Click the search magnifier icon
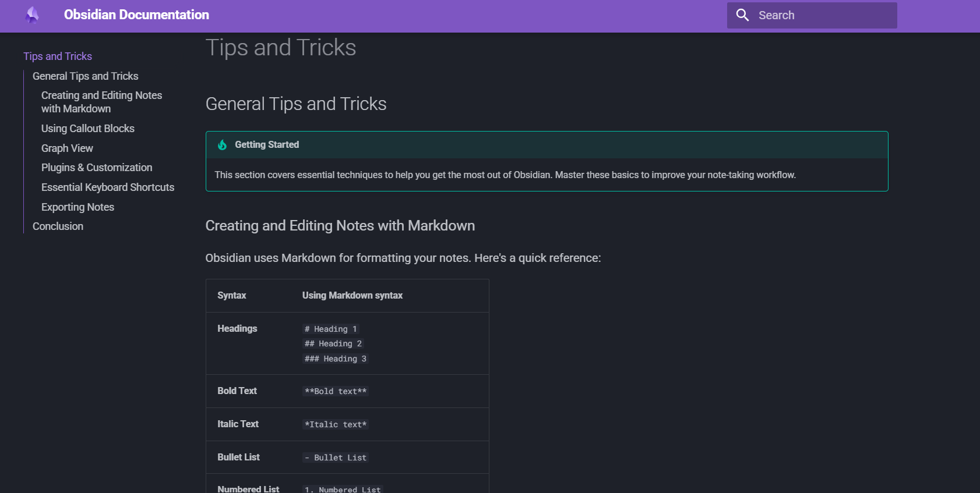 tap(742, 15)
